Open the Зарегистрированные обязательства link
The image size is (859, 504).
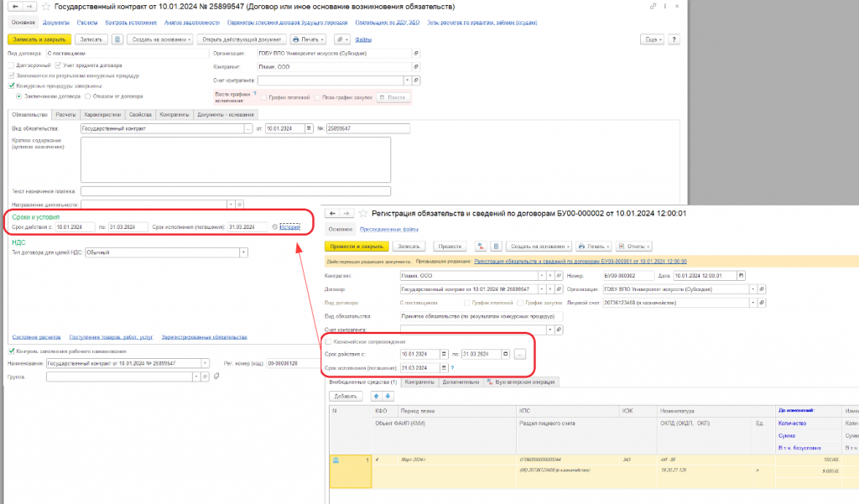click(x=205, y=337)
